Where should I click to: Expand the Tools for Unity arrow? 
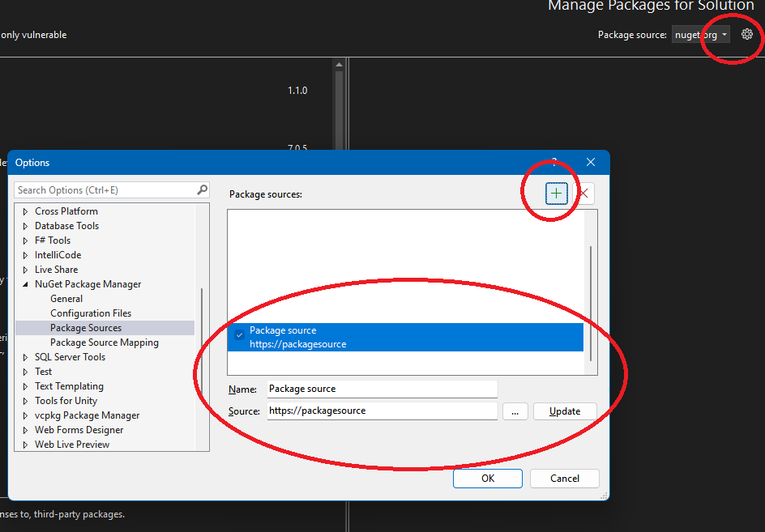[x=25, y=402]
